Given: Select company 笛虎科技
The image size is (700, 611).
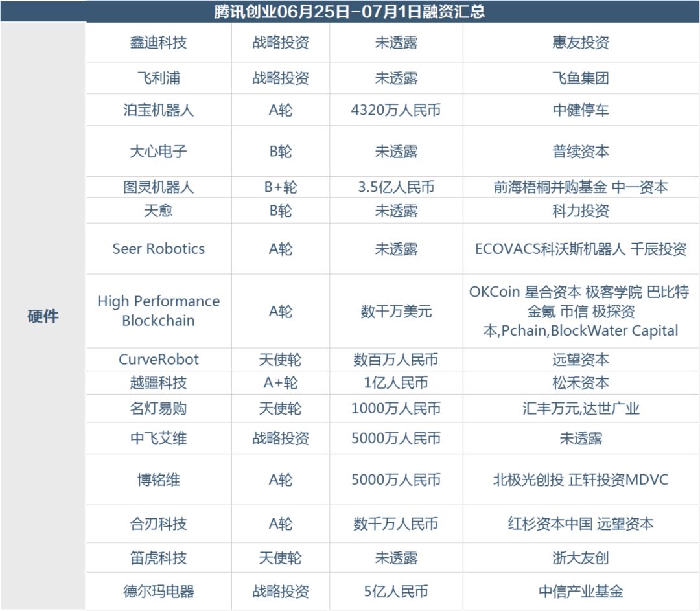Looking at the screenshot, I should tap(158, 559).
